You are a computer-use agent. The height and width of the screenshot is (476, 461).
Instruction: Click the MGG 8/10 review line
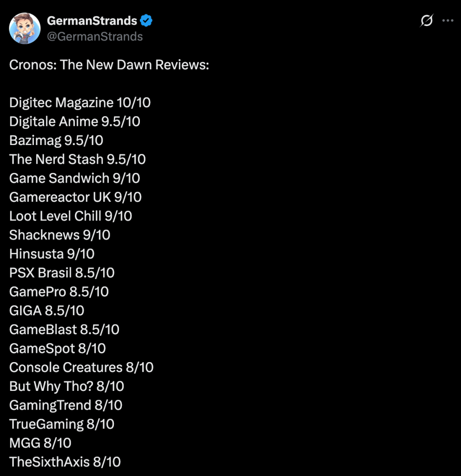click(x=40, y=443)
